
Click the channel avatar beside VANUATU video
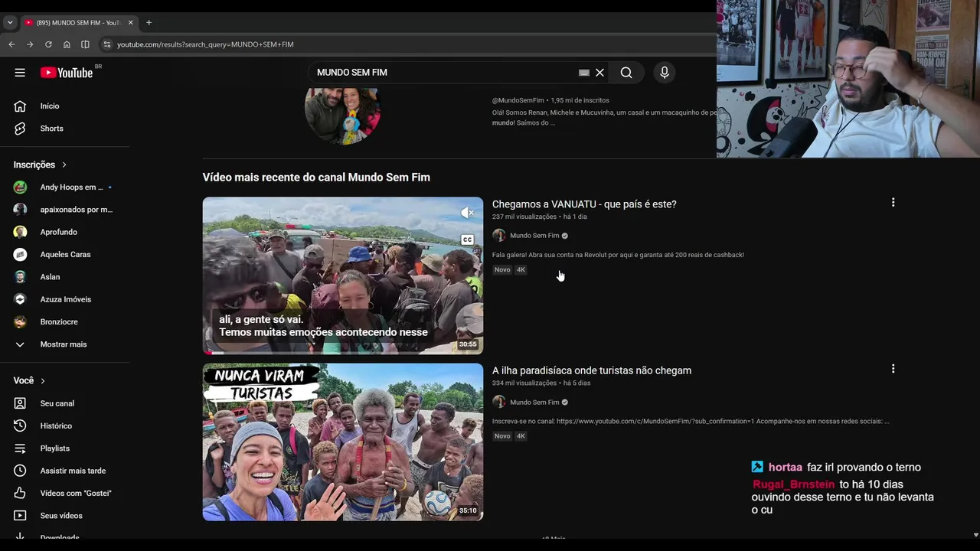point(499,236)
